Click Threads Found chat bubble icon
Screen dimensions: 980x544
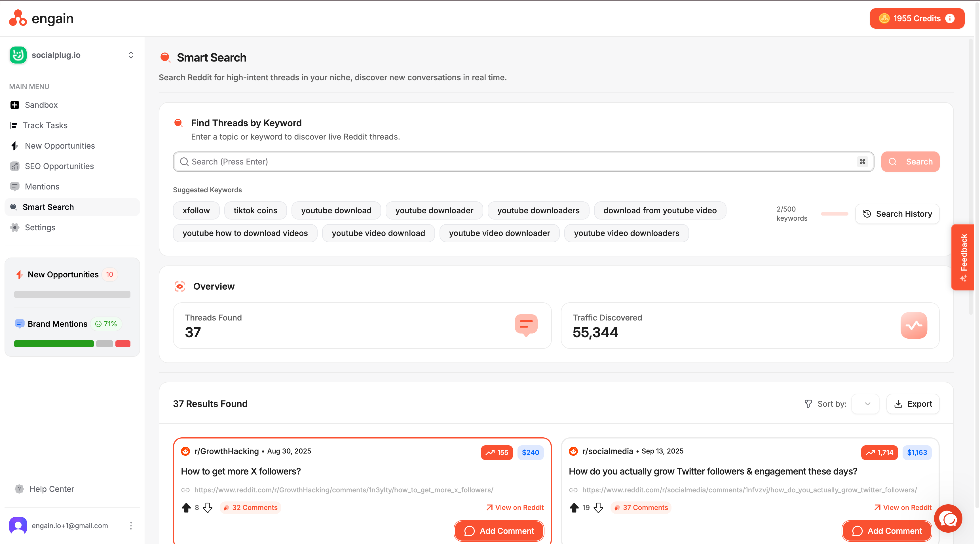(526, 325)
